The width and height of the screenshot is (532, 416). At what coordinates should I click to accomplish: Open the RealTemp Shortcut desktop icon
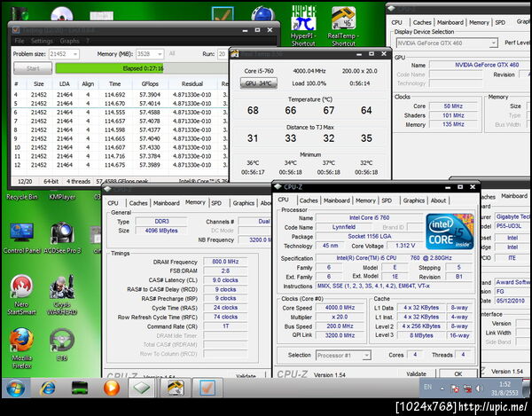(343, 27)
